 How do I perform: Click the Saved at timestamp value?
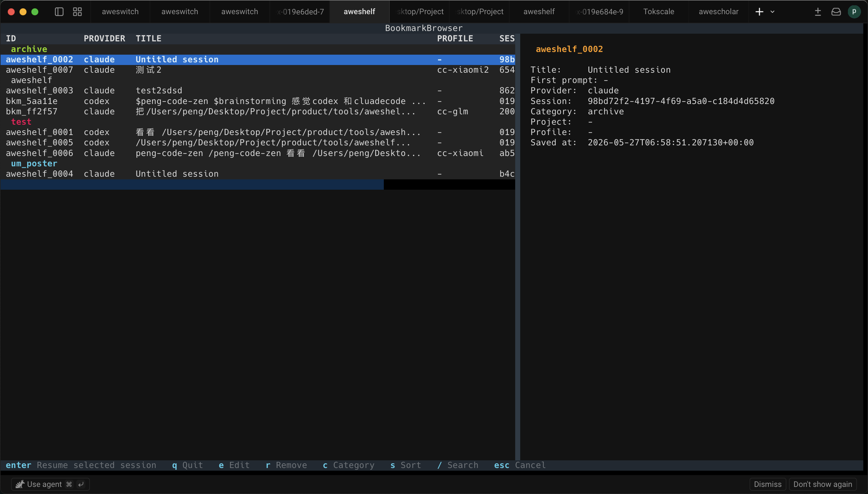click(x=670, y=142)
